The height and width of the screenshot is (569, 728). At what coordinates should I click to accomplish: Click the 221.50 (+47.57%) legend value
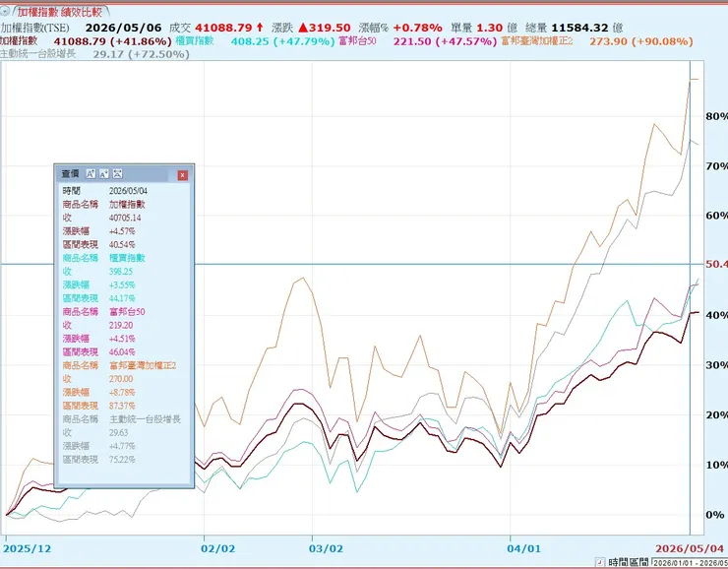[446, 41]
